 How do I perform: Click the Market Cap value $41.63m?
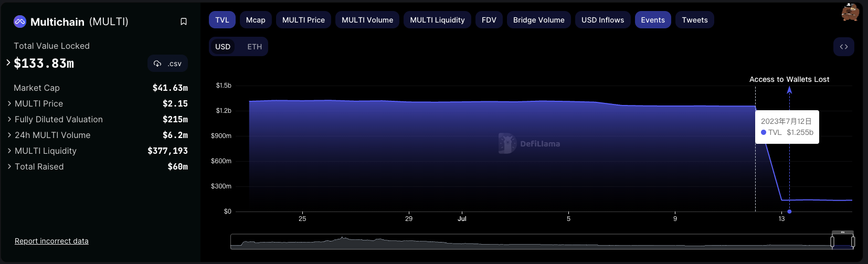[x=170, y=88]
